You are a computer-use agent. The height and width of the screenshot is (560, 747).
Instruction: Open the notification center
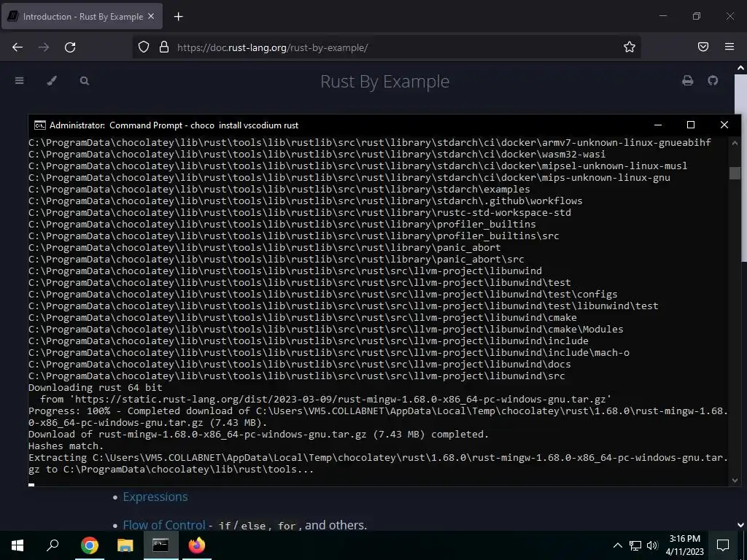pyautogui.click(x=723, y=545)
